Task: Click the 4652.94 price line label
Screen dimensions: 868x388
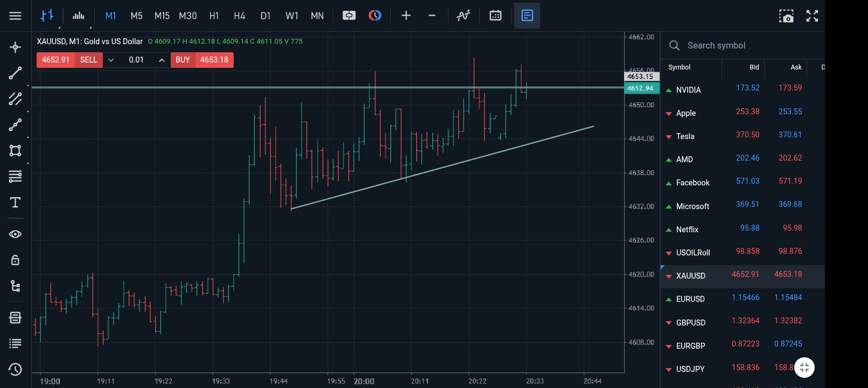Action: point(641,88)
